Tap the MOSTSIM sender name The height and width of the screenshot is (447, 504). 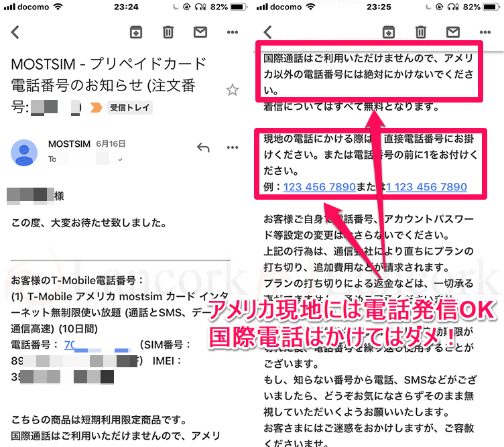pyautogui.click(x=70, y=144)
